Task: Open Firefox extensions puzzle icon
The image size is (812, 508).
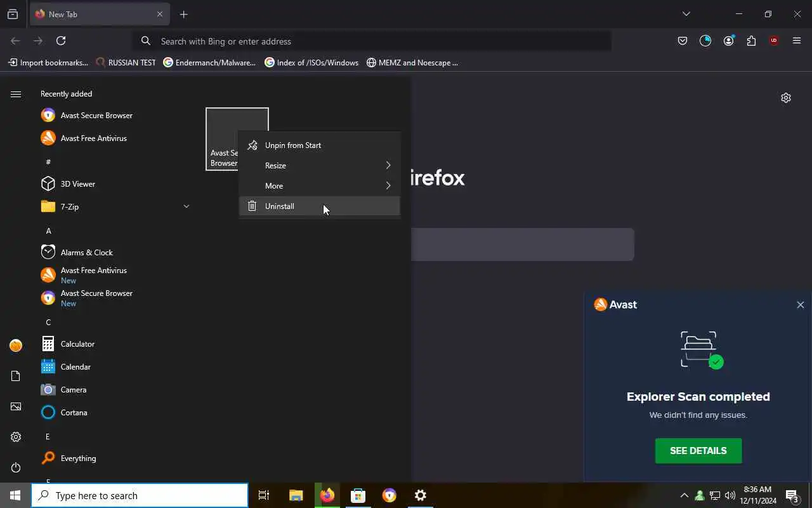Action: click(751, 41)
